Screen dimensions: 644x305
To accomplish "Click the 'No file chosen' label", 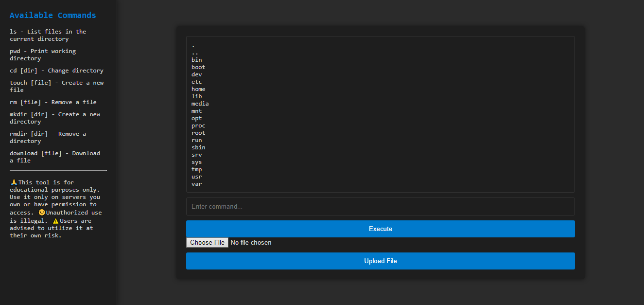I will (x=251, y=242).
